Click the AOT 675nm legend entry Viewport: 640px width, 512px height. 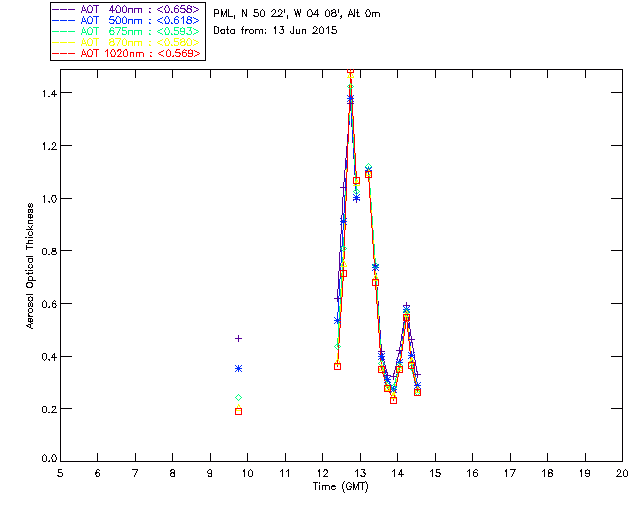point(126,31)
